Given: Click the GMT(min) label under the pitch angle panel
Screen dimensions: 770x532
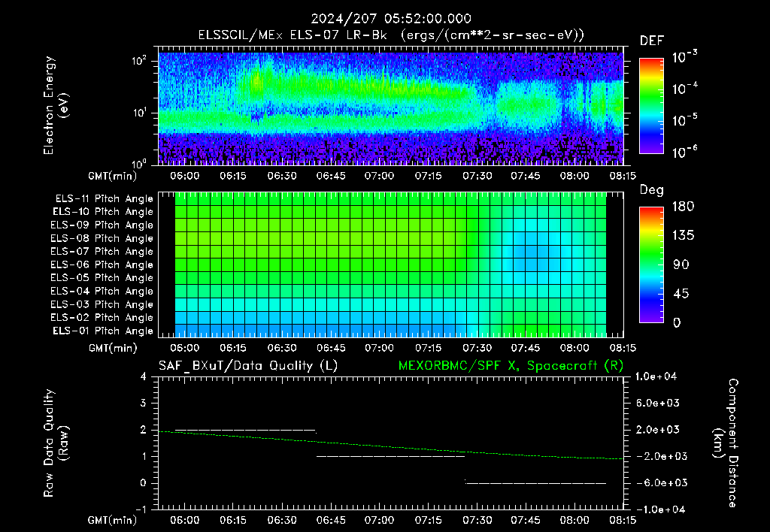Looking at the screenshot, I should [x=113, y=348].
